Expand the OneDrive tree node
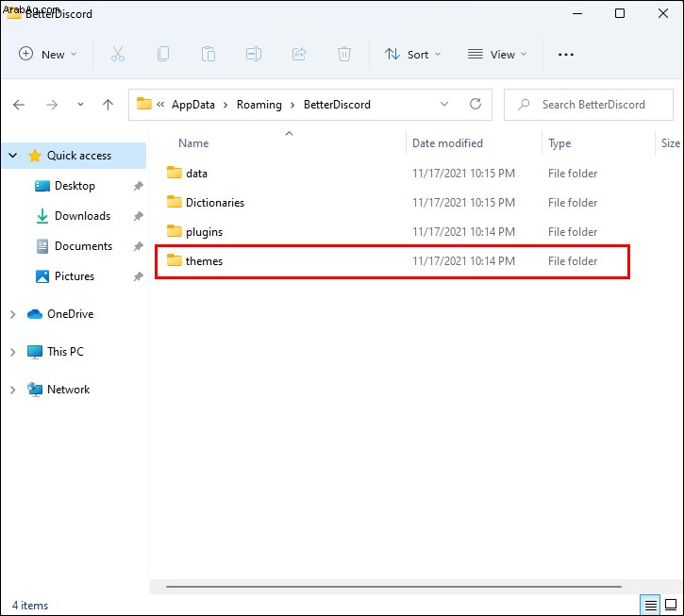The image size is (684, 616). pyautogui.click(x=13, y=314)
